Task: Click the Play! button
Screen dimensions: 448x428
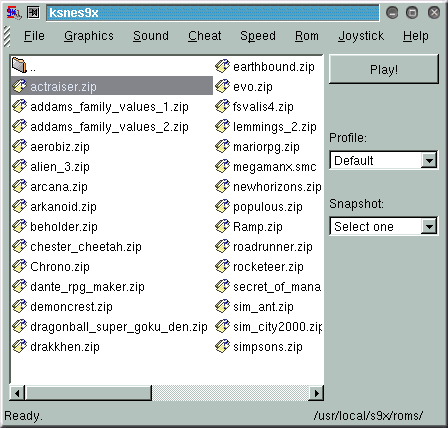Action: pos(384,69)
